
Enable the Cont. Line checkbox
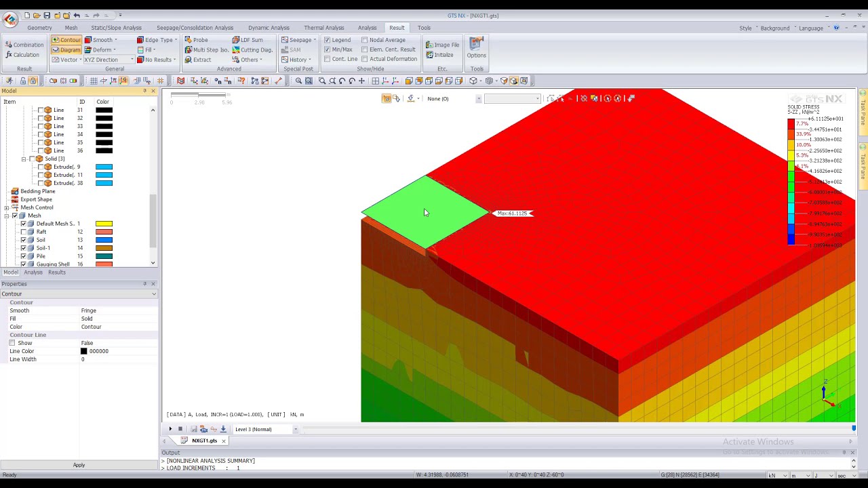coord(327,59)
